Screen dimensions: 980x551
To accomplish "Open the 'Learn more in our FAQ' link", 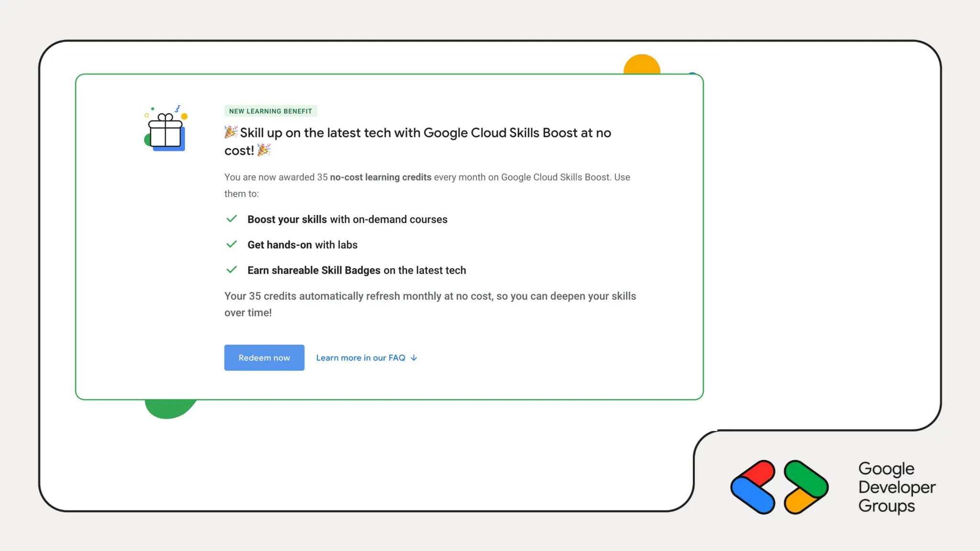I will (360, 358).
